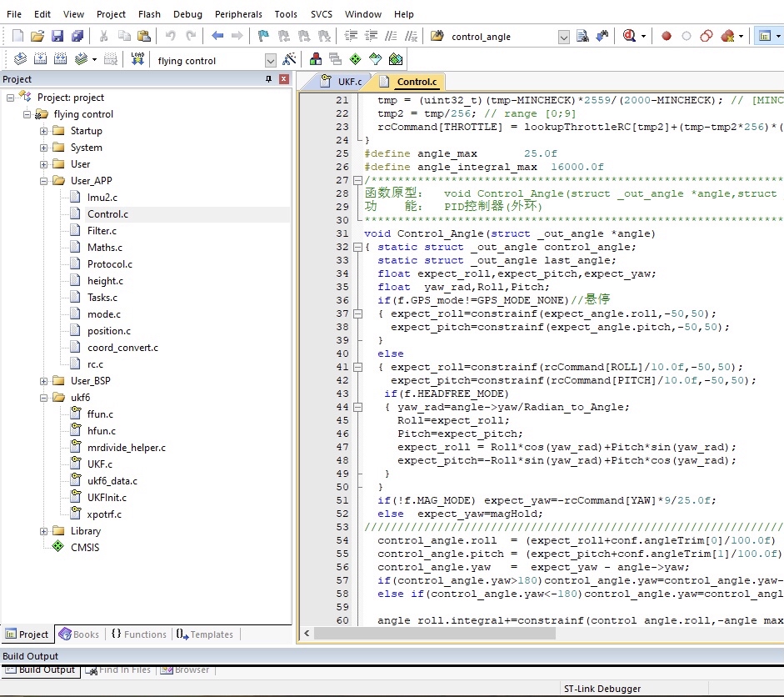Navigate backward with blue left arrow
Image resolution: width=784 pixels, height=697 pixels.
point(217,36)
